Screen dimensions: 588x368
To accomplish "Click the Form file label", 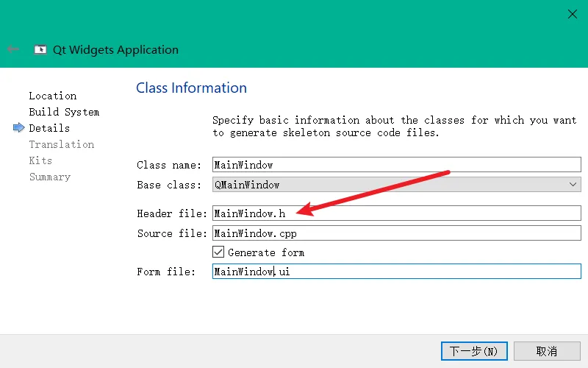I will click(166, 272).
